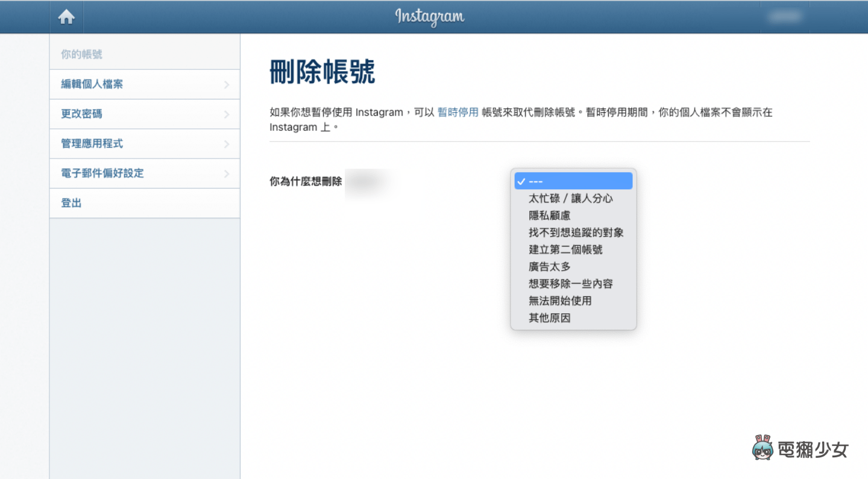Image resolution: width=868 pixels, height=479 pixels.
Task: Select 其他原因 from dropdown
Action: pyautogui.click(x=549, y=318)
